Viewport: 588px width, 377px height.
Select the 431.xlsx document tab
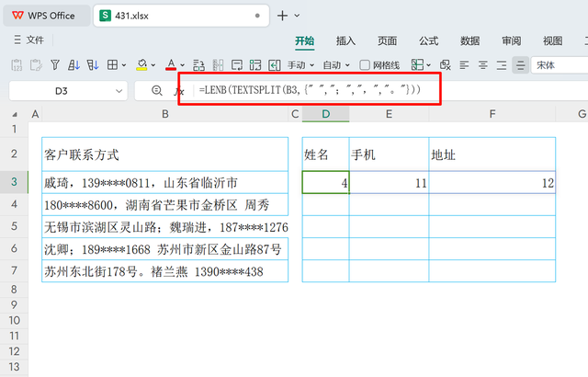pyautogui.click(x=181, y=16)
